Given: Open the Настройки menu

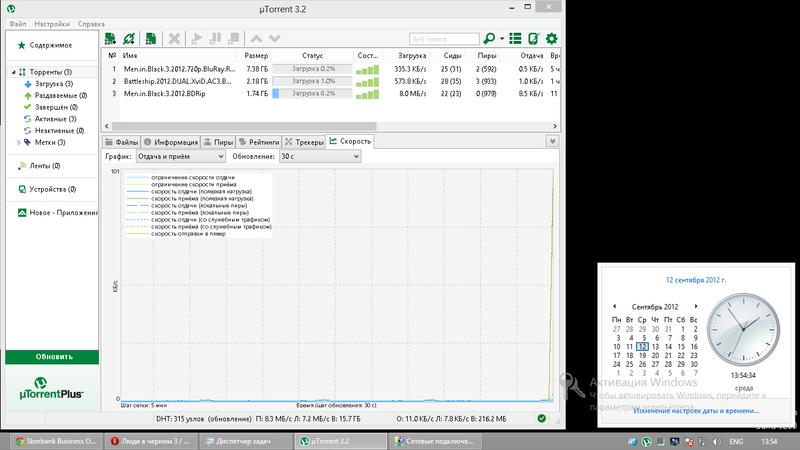Looking at the screenshot, I should 52,24.
